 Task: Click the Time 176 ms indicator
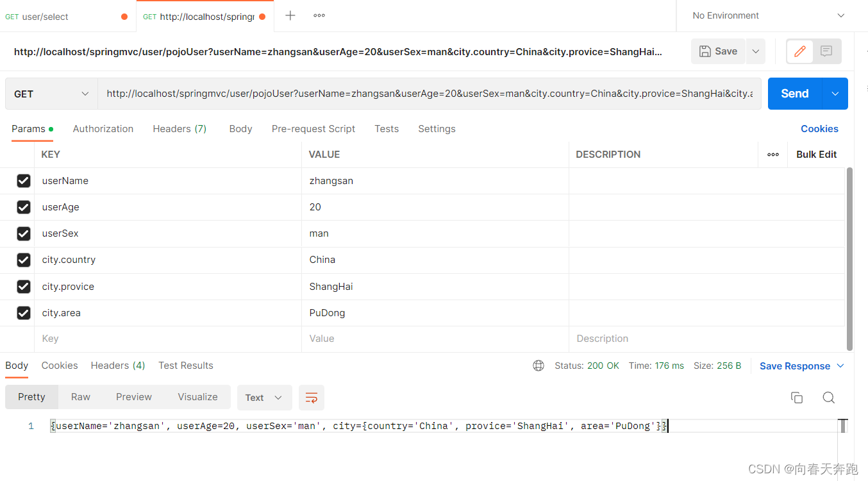tap(656, 366)
